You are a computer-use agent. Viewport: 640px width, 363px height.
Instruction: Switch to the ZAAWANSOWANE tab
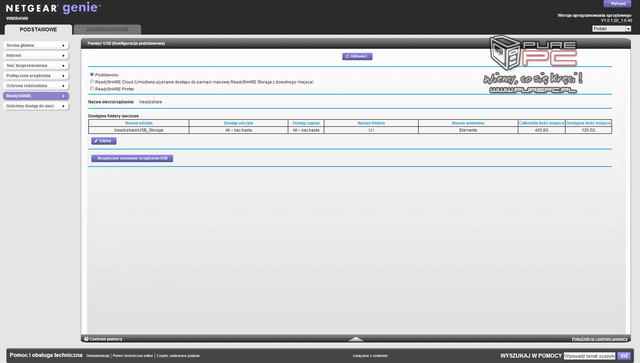107,29
